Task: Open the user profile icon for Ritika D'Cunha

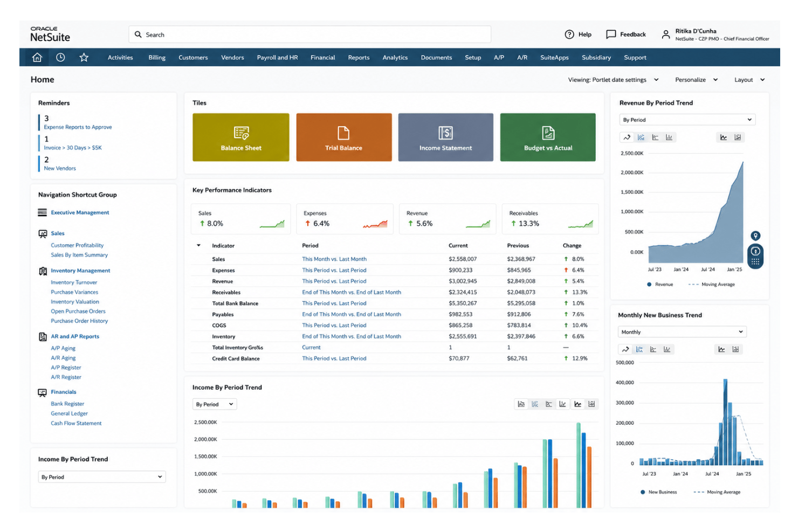Action: [x=666, y=34]
